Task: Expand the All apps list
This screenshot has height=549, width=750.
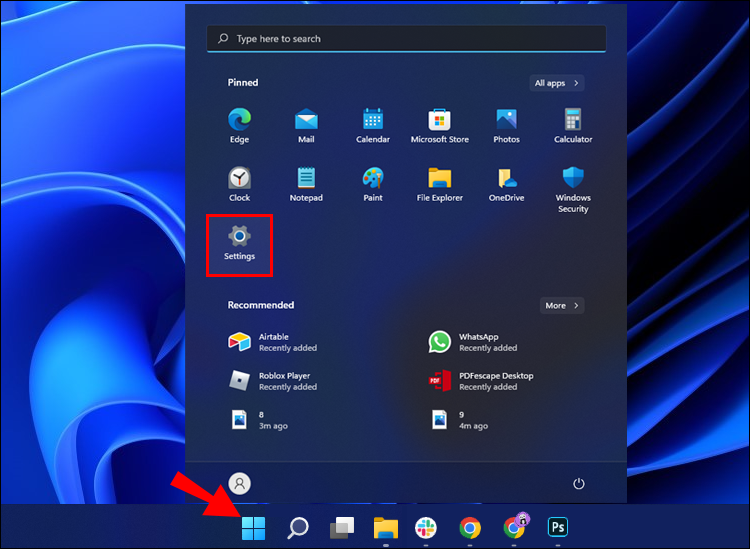Action: coord(557,83)
